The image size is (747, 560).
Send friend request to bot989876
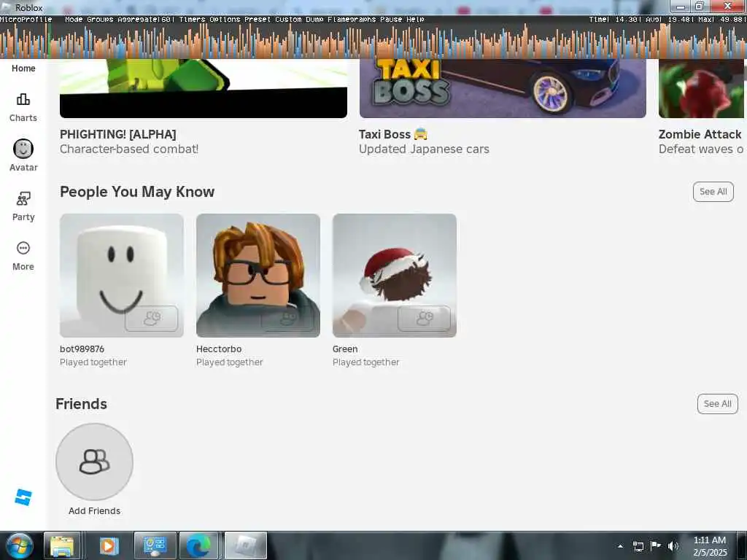152,318
